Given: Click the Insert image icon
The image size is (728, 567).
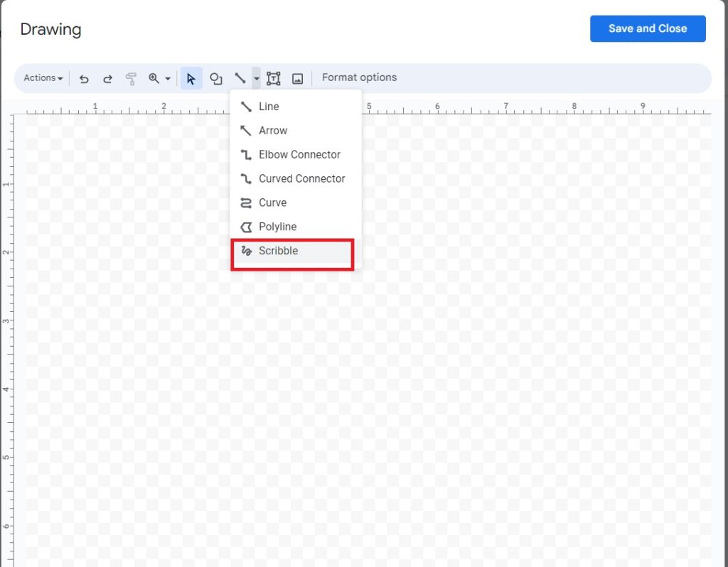Looking at the screenshot, I should (297, 78).
